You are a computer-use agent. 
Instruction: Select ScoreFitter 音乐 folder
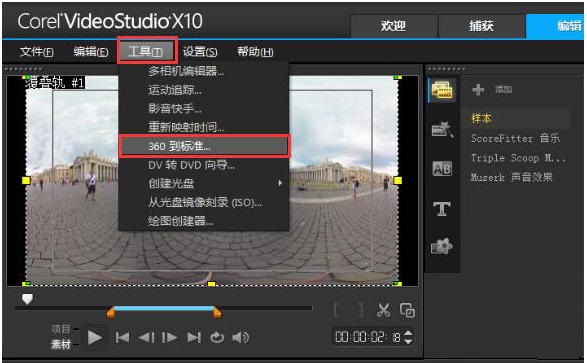(515, 138)
